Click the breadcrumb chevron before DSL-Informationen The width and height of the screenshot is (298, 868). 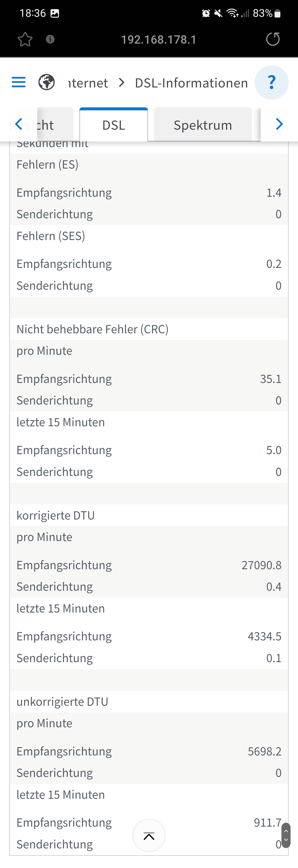pyautogui.click(x=122, y=82)
